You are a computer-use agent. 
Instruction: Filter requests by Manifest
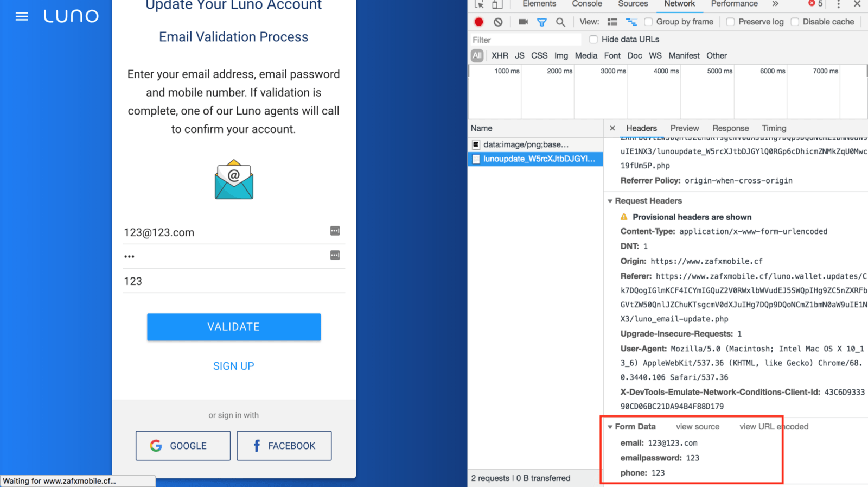[x=684, y=55]
